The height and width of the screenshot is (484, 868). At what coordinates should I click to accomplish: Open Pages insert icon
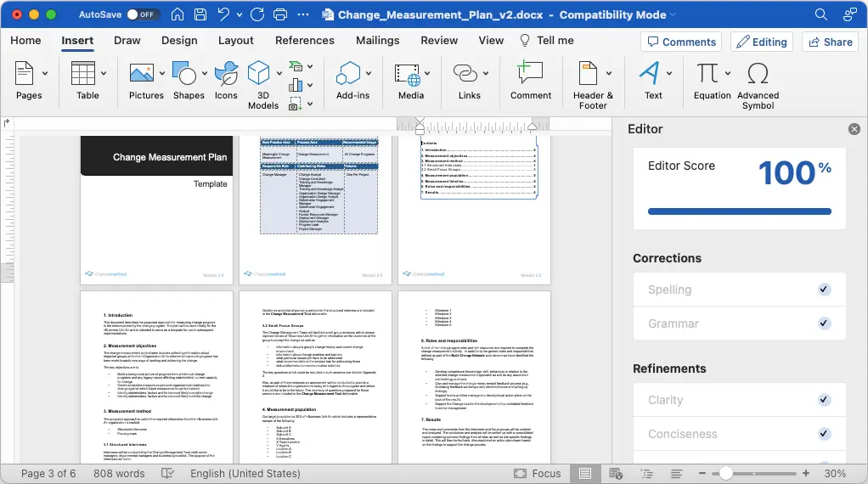[x=24, y=73]
